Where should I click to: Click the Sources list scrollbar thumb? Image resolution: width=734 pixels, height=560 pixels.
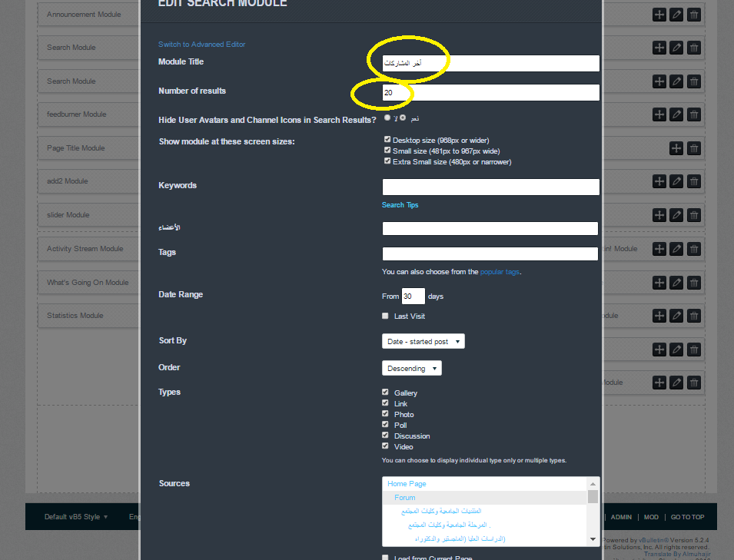pos(593,496)
